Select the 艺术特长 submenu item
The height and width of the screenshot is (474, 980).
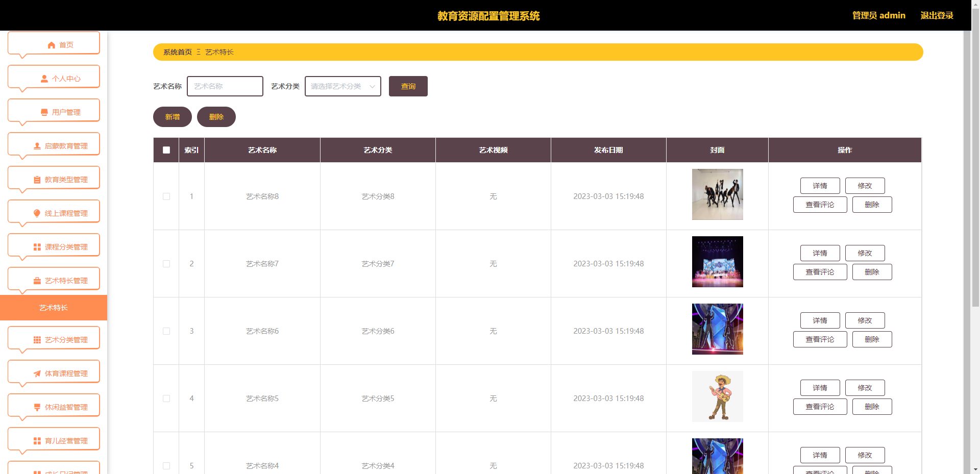pos(54,308)
